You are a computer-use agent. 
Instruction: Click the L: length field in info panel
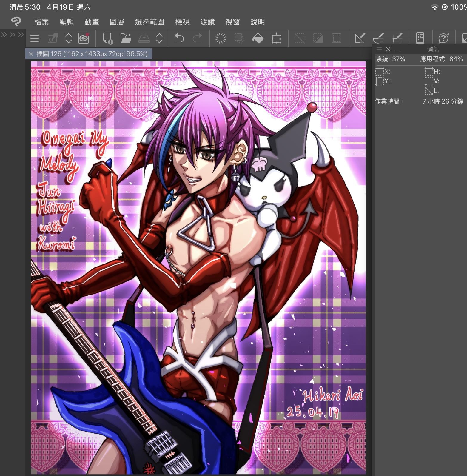[x=432, y=90]
